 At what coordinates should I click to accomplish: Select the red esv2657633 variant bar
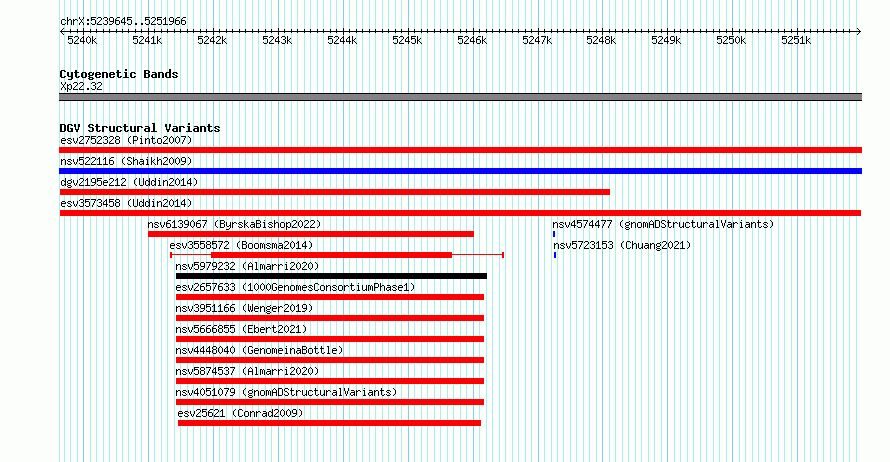click(330, 297)
